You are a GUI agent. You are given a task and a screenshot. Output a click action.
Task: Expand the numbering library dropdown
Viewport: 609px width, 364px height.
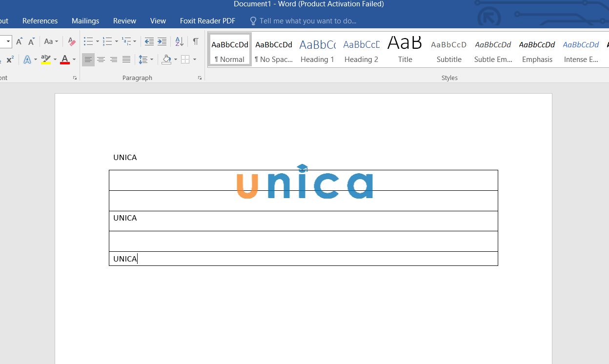117,41
